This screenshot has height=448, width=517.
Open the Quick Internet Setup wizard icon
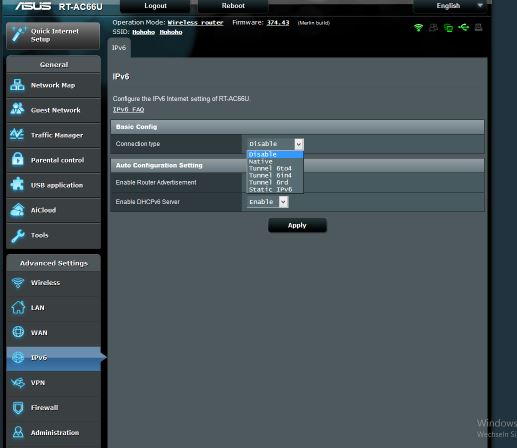point(18,34)
